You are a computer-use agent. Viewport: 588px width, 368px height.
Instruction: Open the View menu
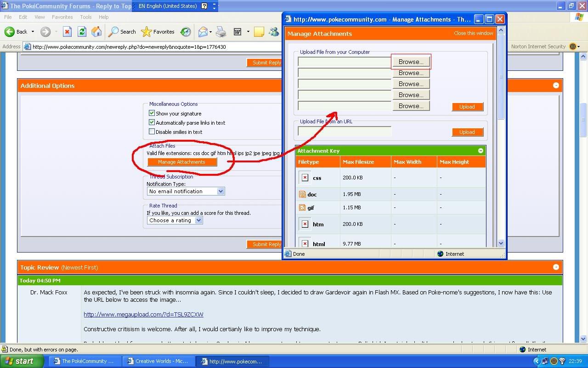point(40,17)
